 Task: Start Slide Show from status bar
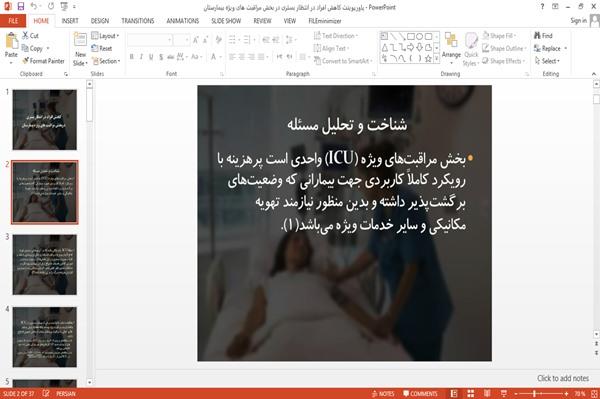point(504,394)
